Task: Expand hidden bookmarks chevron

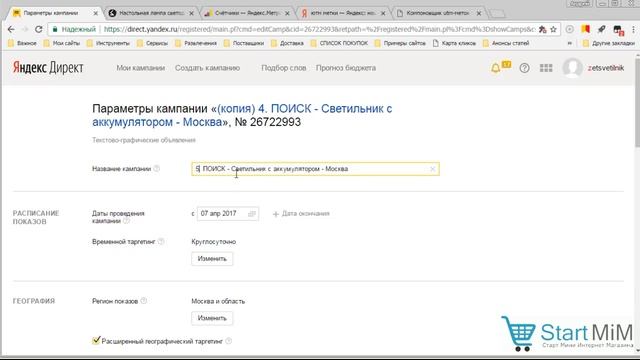Action: pos(570,43)
